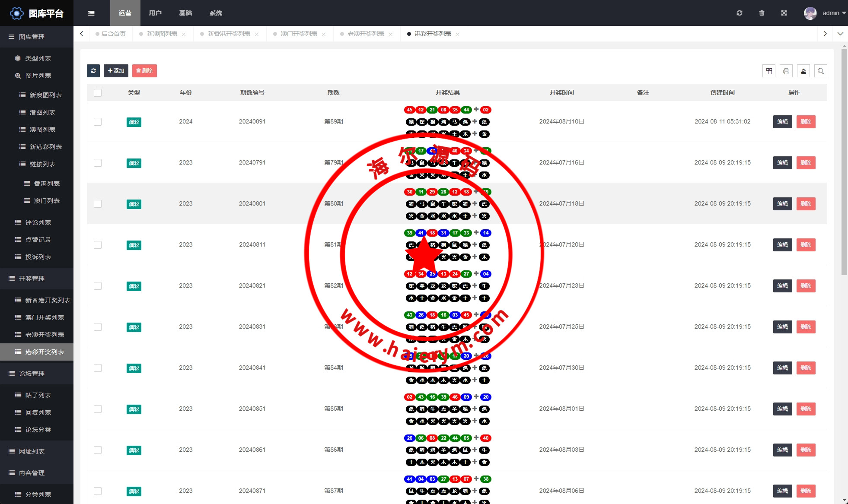This screenshot has height=504, width=848.
Task: Open the column filter grid icon
Action: 769,71
